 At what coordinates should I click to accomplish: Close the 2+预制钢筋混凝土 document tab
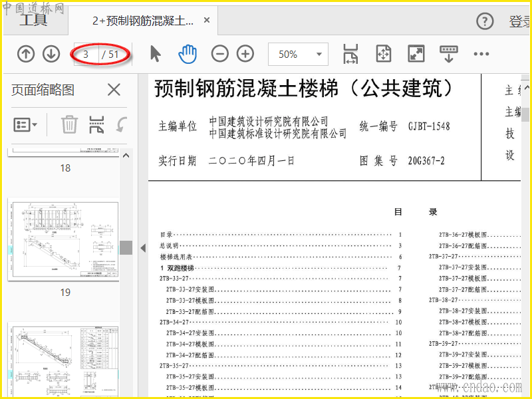point(207,21)
